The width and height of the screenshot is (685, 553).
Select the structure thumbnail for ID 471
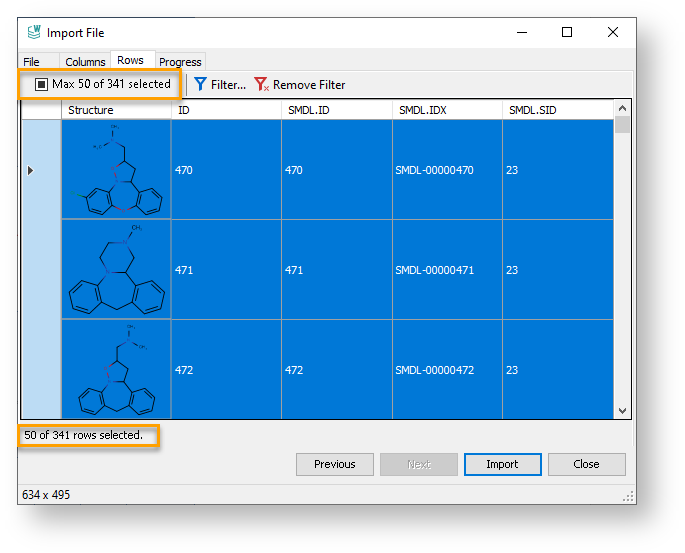click(x=116, y=270)
